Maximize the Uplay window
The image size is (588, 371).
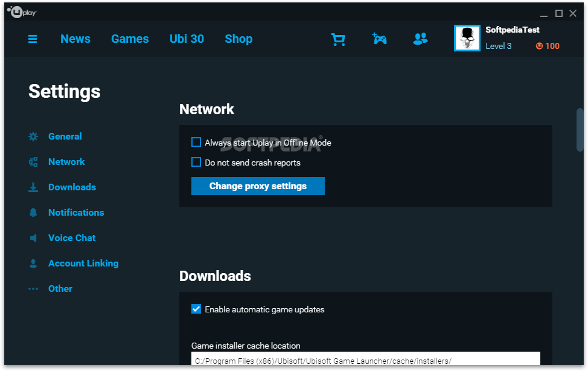coord(559,13)
